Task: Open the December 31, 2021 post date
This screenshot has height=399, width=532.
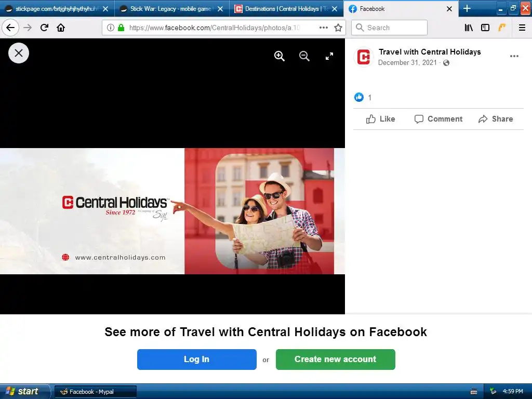Action: (x=407, y=63)
